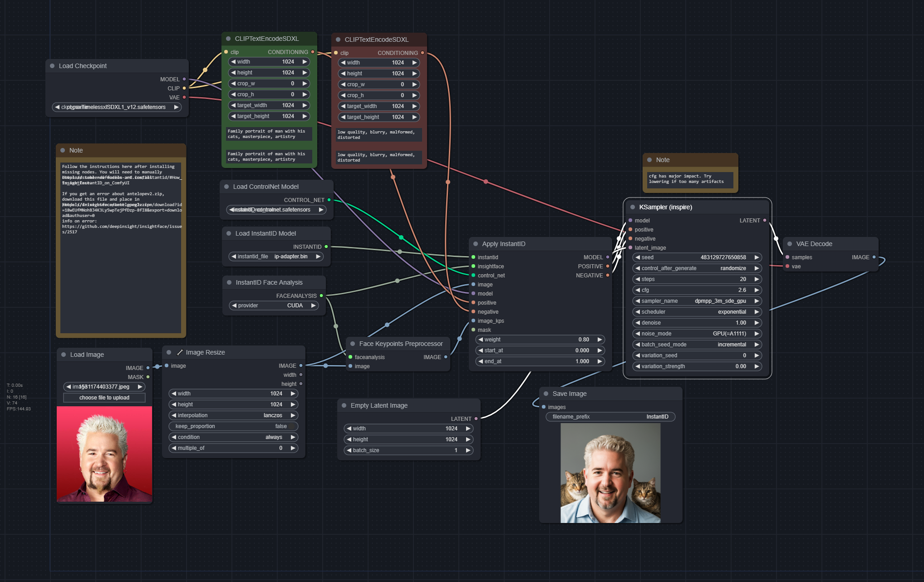This screenshot has width=924, height=582.
Task: Decrease cfg value with the left arrow
Action: pyautogui.click(x=638, y=290)
